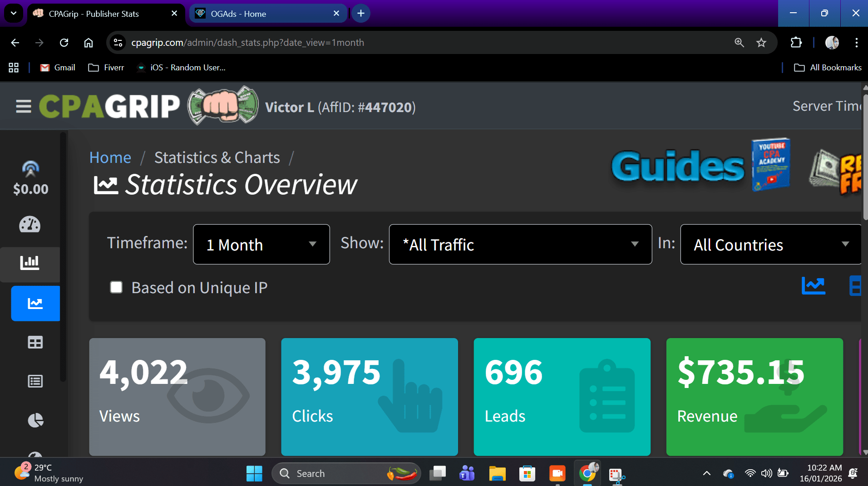Open the dashboard gauge icon in sidebar
The height and width of the screenshot is (486, 868).
(x=30, y=225)
